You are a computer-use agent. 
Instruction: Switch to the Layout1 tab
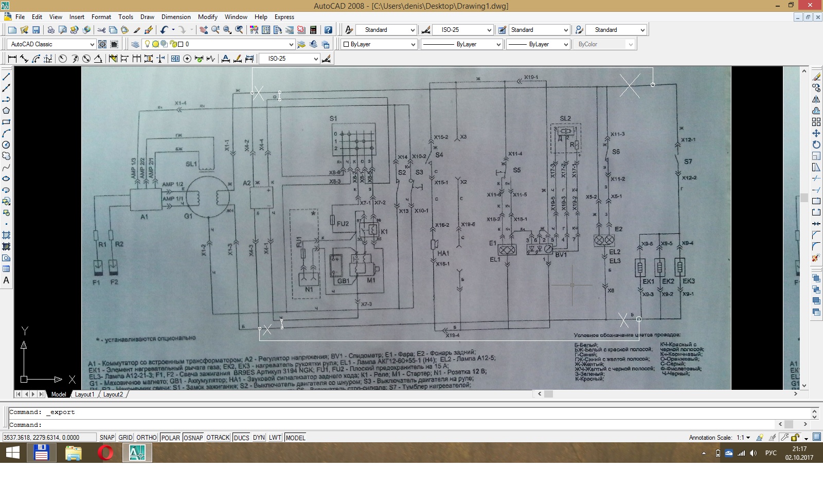(84, 394)
